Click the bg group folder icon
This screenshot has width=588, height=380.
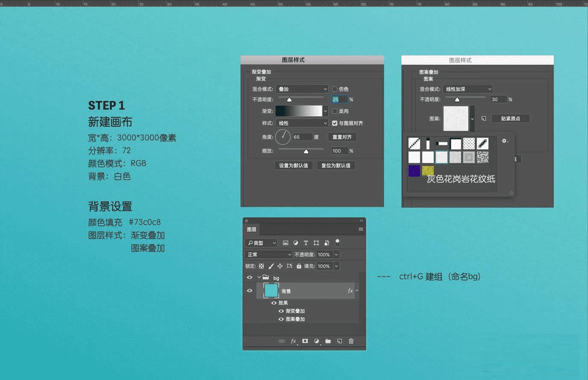point(266,277)
